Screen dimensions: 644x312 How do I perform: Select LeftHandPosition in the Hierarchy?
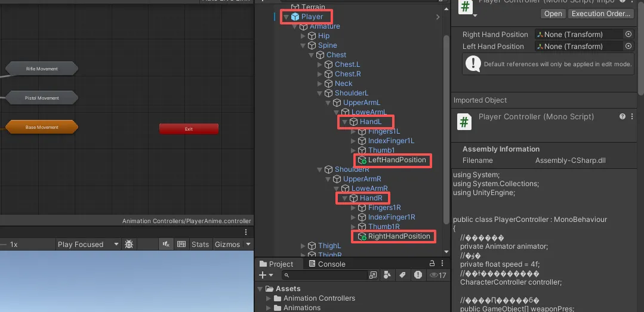click(x=397, y=160)
